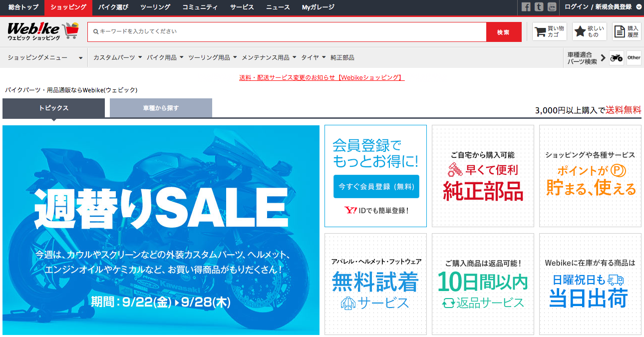Expand the ショッピングメニュー dropdown
The height and width of the screenshot is (337, 644).
(45, 58)
